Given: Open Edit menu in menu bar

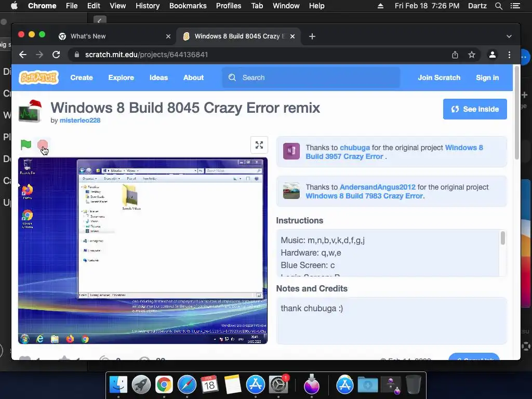Looking at the screenshot, I should [94, 6].
